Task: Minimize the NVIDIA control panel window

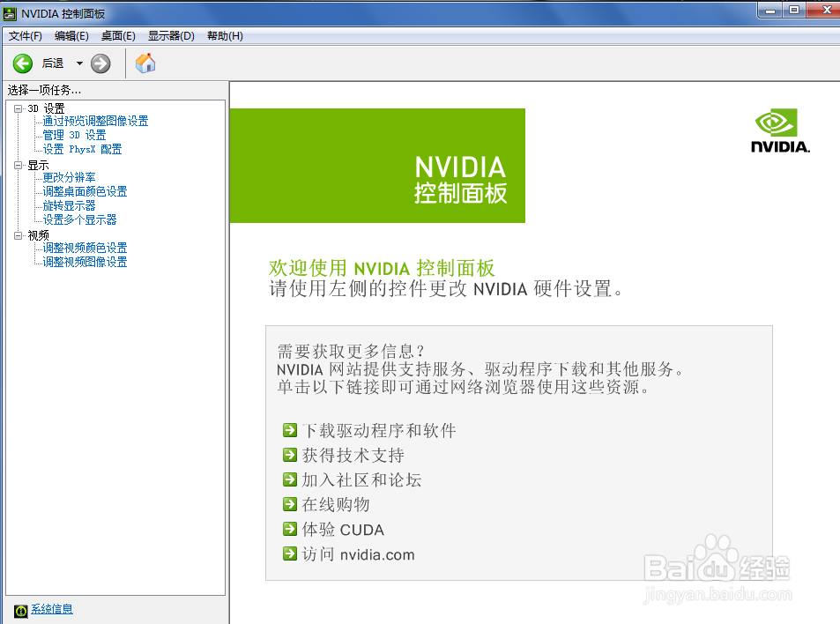Action: 770,11
